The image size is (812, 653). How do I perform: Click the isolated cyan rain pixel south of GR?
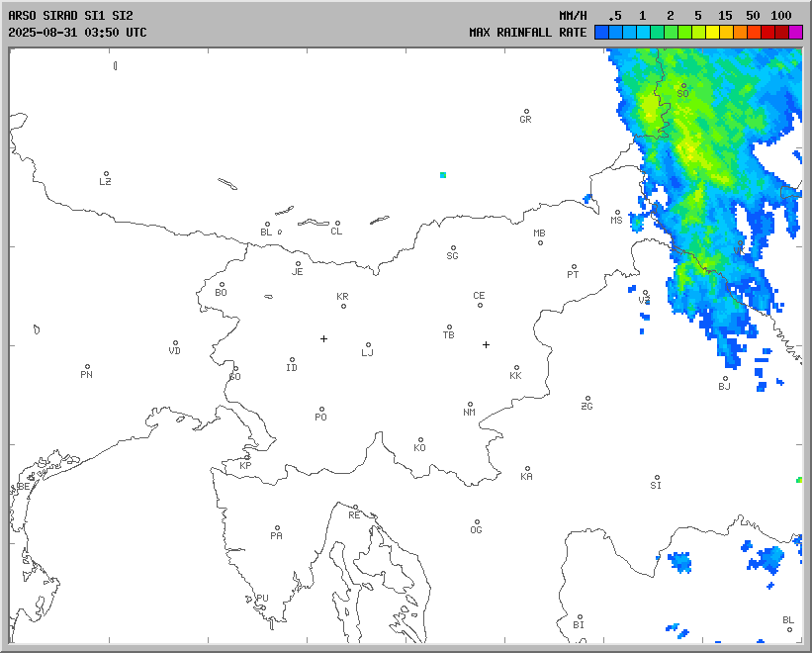(443, 175)
